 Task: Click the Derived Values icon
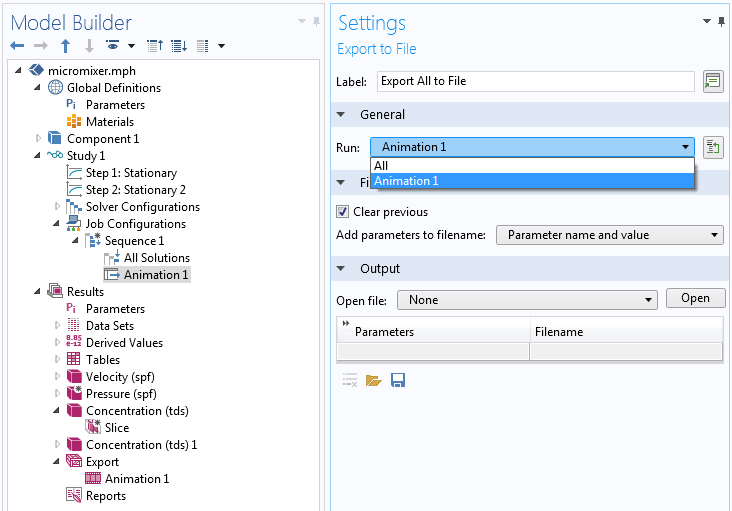point(74,342)
